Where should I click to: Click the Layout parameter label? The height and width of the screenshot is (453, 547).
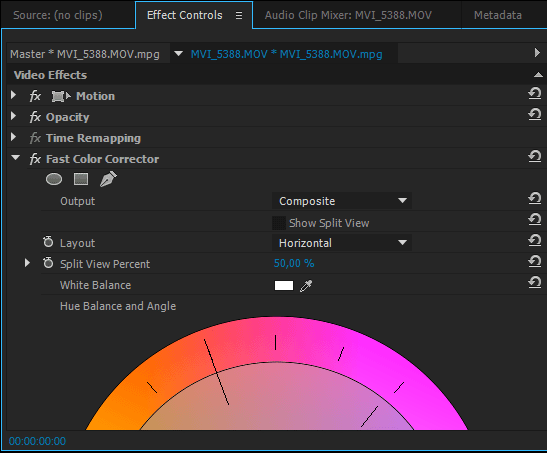(77, 243)
